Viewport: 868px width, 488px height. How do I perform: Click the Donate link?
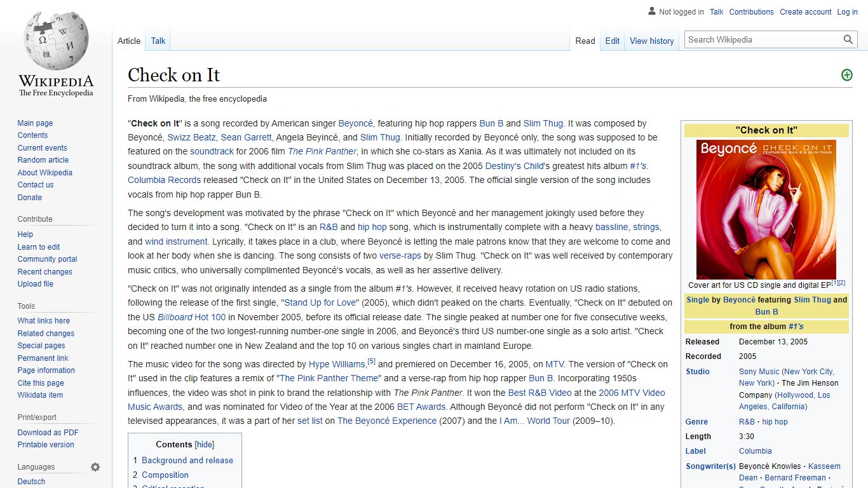29,198
